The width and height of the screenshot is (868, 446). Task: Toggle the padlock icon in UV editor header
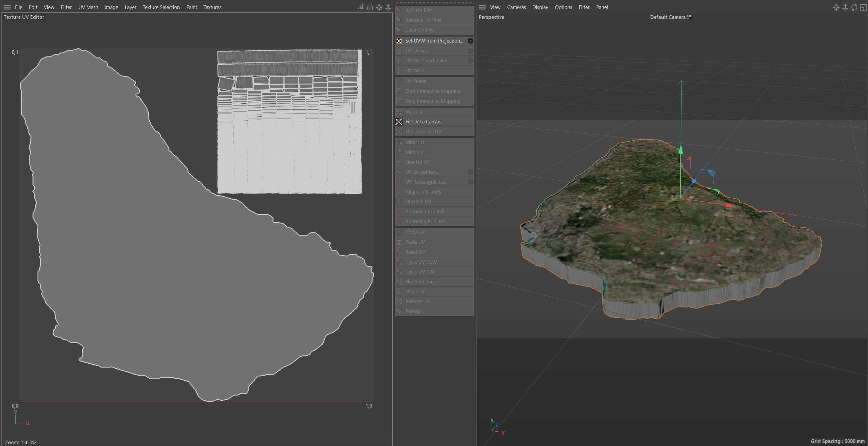click(370, 7)
